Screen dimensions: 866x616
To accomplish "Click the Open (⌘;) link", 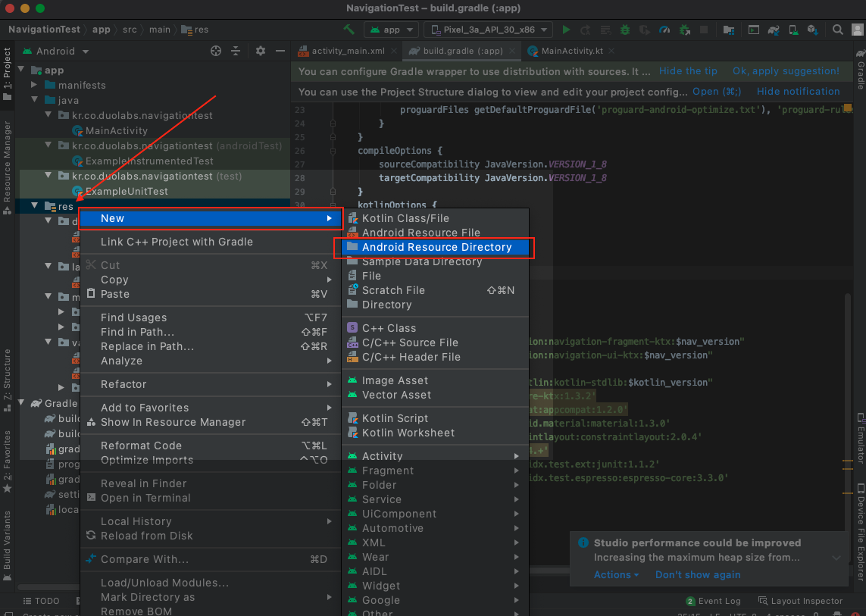I will (x=717, y=91).
